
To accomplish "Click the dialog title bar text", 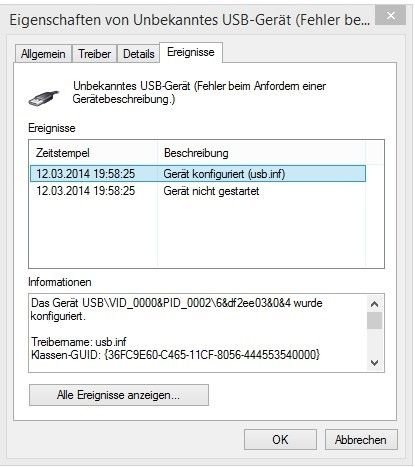I will point(190,20).
